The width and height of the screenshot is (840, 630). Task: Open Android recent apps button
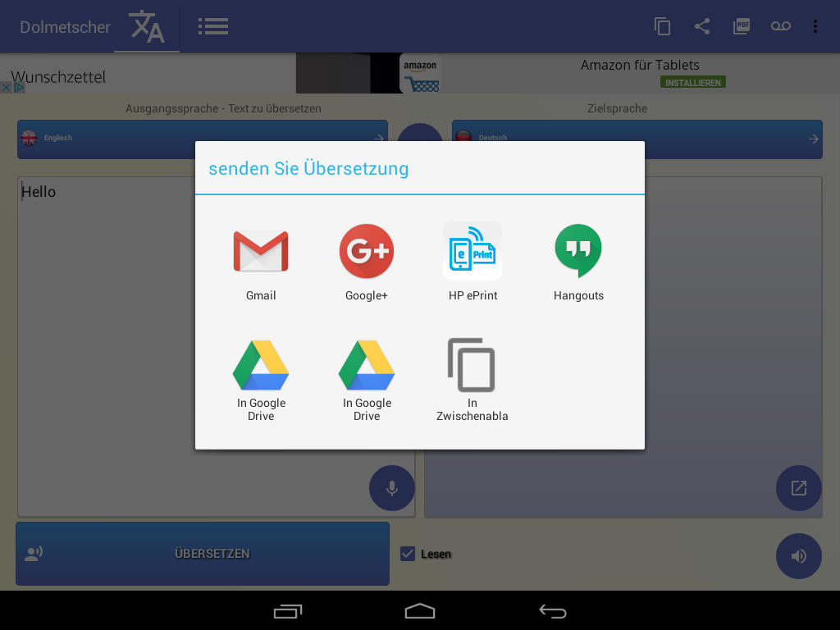(x=288, y=610)
